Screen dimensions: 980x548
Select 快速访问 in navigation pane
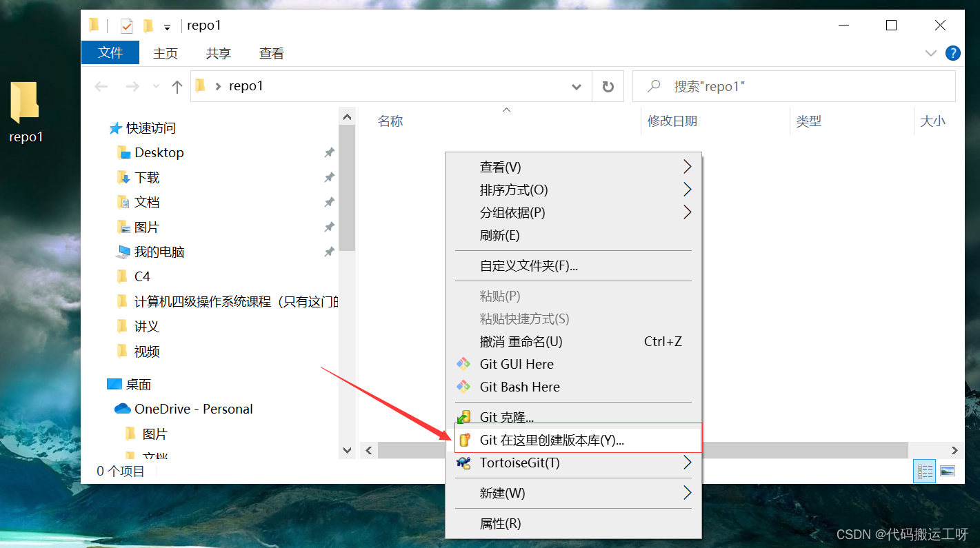tap(150, 128)
